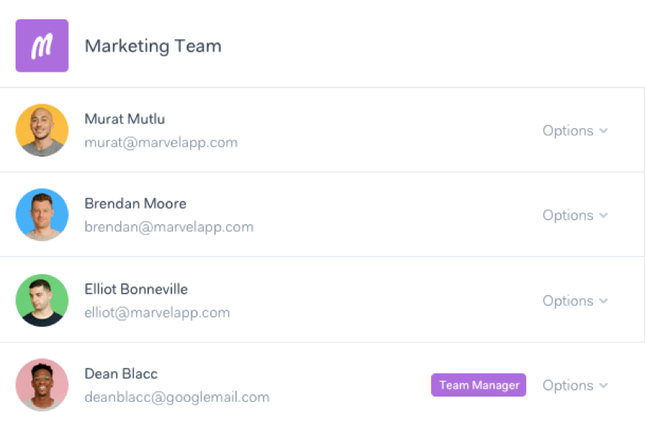Click Murat Mutlu's profile avatar
This screenshot has height=426, width=645.
click(x=42, y=130)
